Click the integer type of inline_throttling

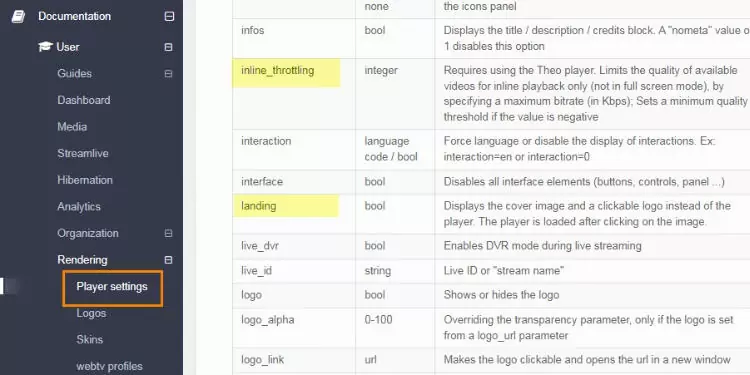[x=381, y=71]
